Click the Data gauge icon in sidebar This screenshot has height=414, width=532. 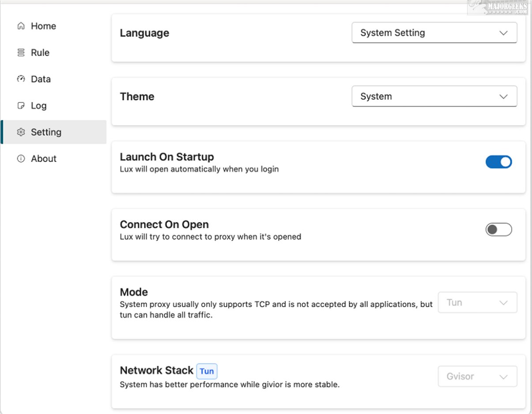point(21,79)
